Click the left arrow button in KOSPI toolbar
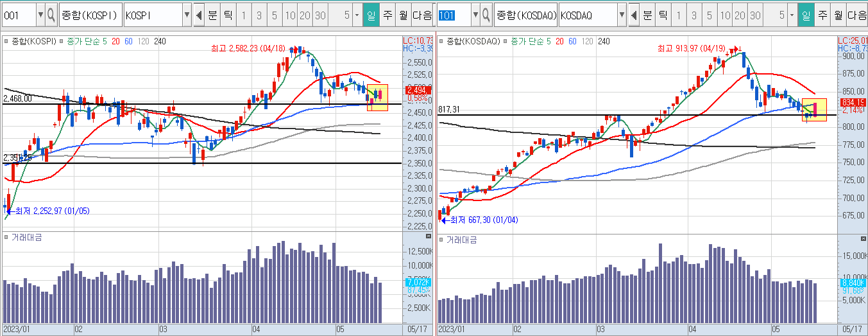Screen dimensions: 868x336 [x=199, y=14]
